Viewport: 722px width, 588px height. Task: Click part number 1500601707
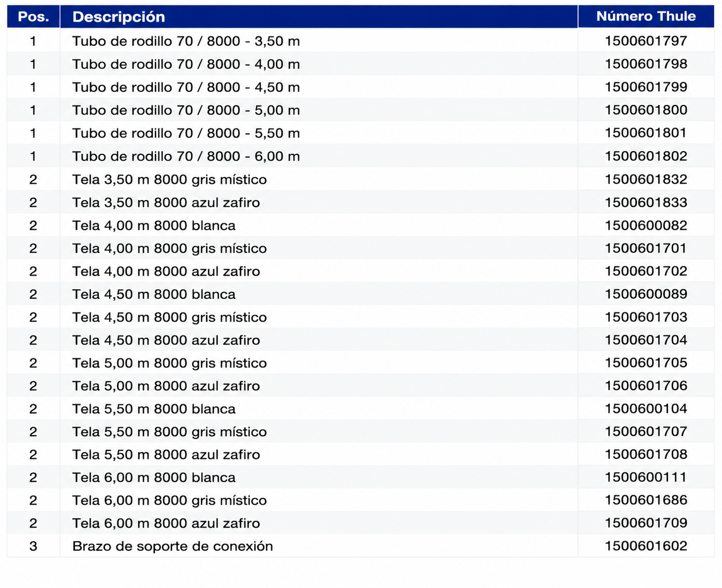(x=646, y=431)
